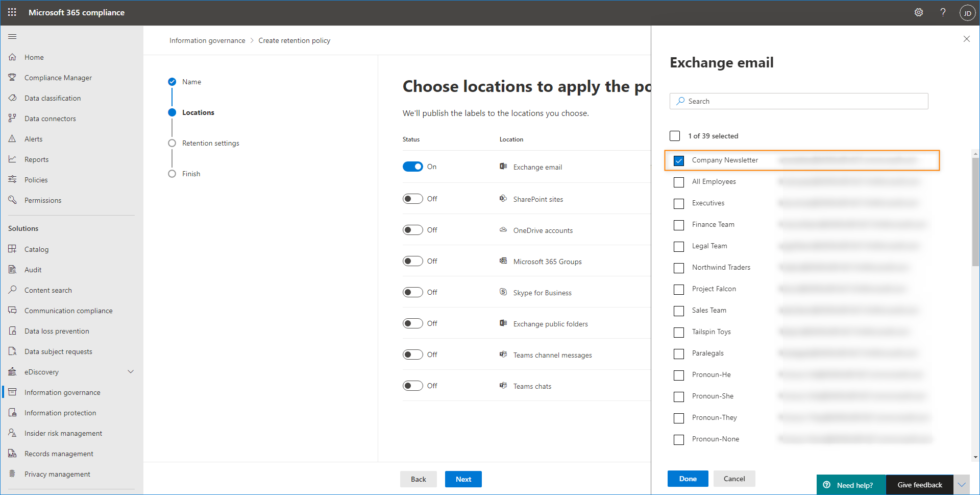Open the Settings gear in the top bar

pos(919,12)
